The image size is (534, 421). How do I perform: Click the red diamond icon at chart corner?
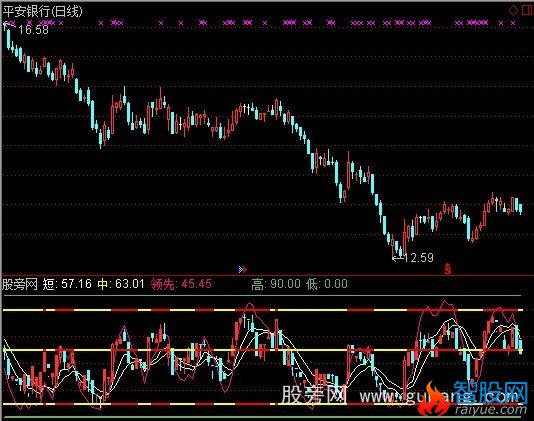tap(513, 11)
